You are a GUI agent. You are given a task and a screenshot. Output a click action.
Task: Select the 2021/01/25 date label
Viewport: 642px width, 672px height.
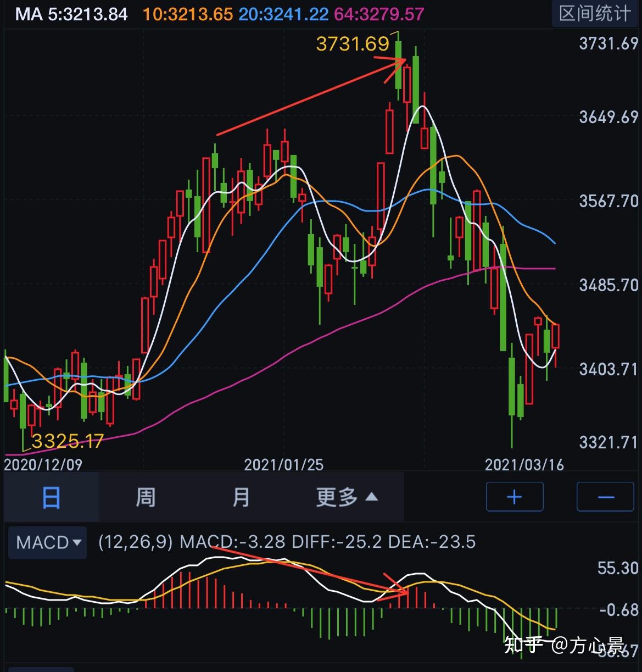tap(285, 465)
